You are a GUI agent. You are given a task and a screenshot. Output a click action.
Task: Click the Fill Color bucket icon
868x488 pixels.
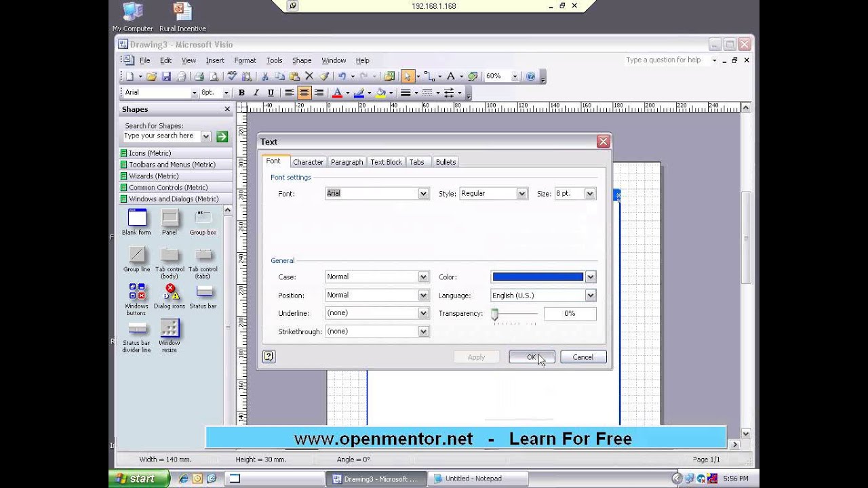(380, 93)
